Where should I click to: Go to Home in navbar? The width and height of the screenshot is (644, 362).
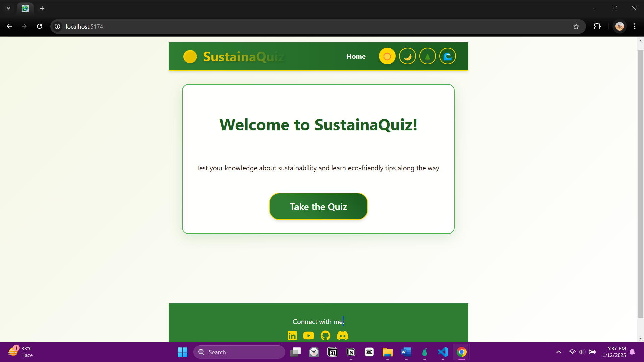[x=356, y=56]
